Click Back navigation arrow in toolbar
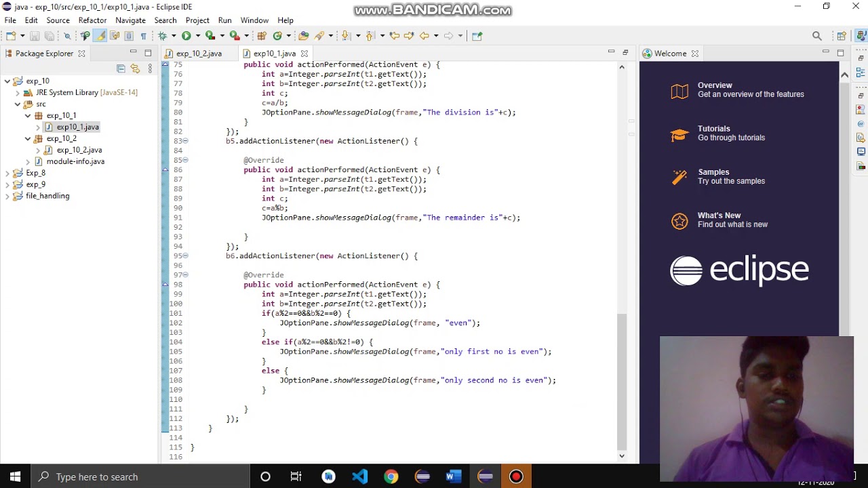Viewport: 868px width, 488px height. pos(425,36)
